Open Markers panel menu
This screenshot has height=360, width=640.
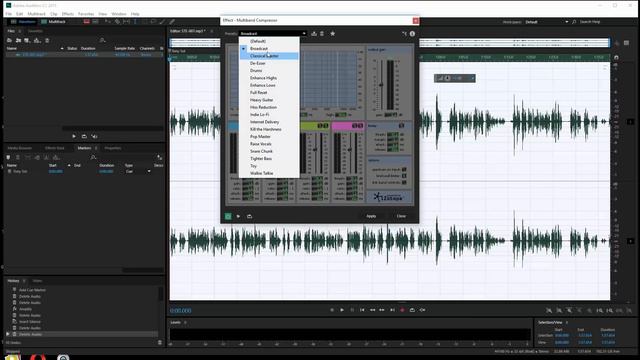tap(96, 148)
